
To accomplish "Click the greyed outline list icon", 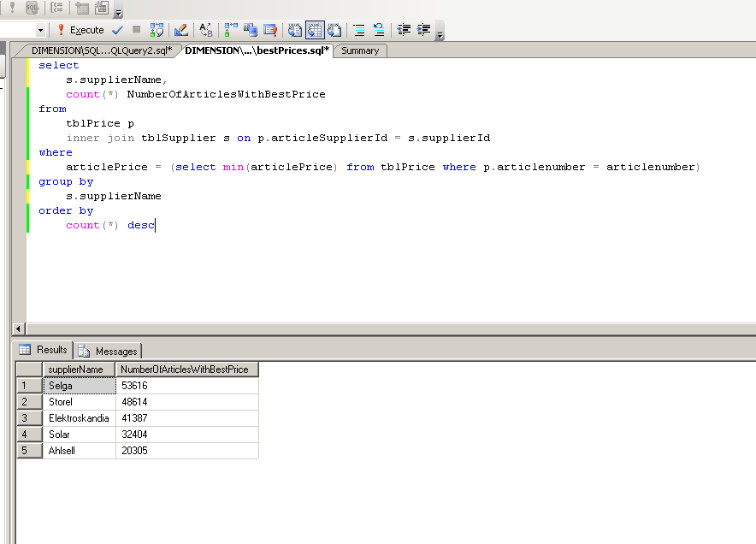I will [57, 8].
